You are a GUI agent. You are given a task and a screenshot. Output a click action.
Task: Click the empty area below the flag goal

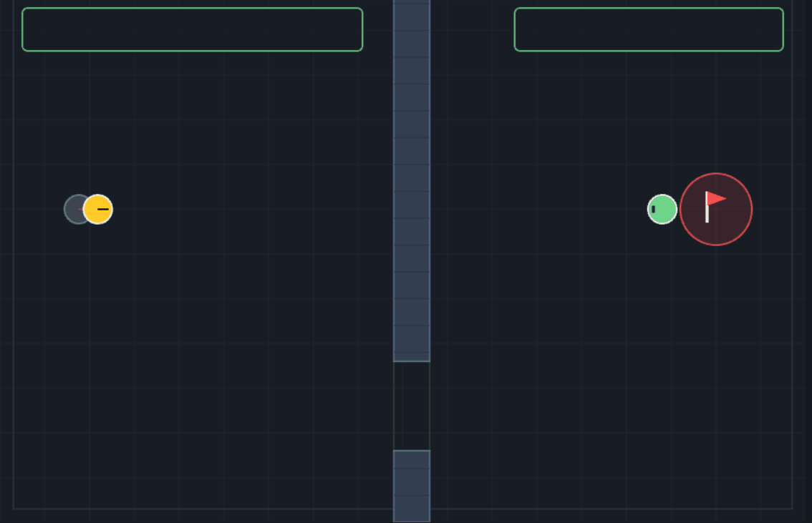(716, 362)
